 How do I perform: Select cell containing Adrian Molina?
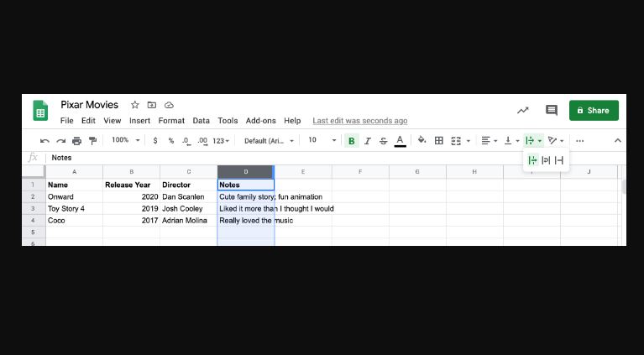coord(189,221)
